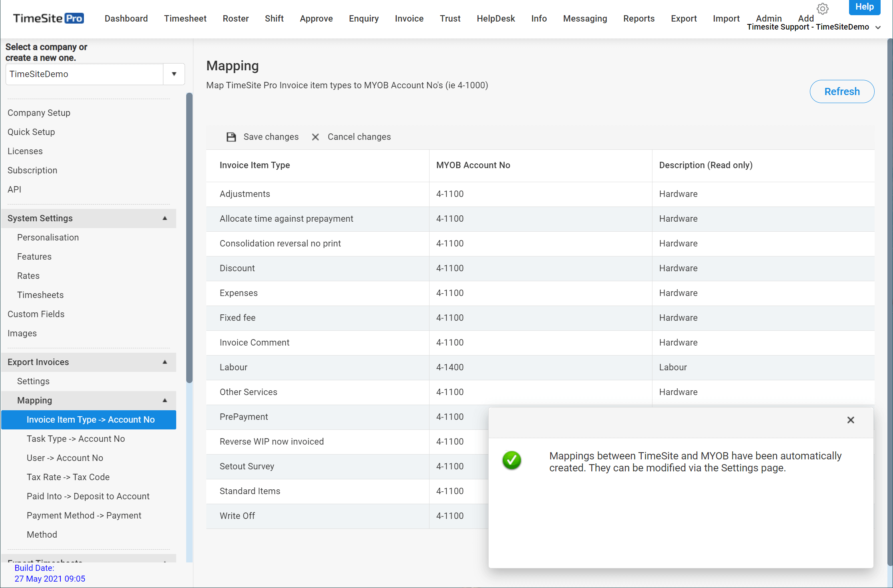
Task: Open Quick Setup in the sidebar
Action: click(31, 132)
